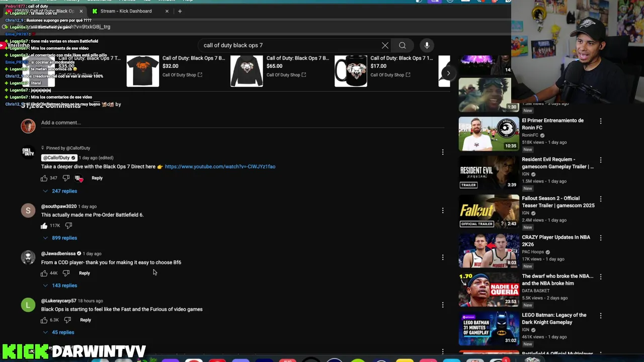Click the Add a comment field
The image size is (644, 362).
(242, 123)
